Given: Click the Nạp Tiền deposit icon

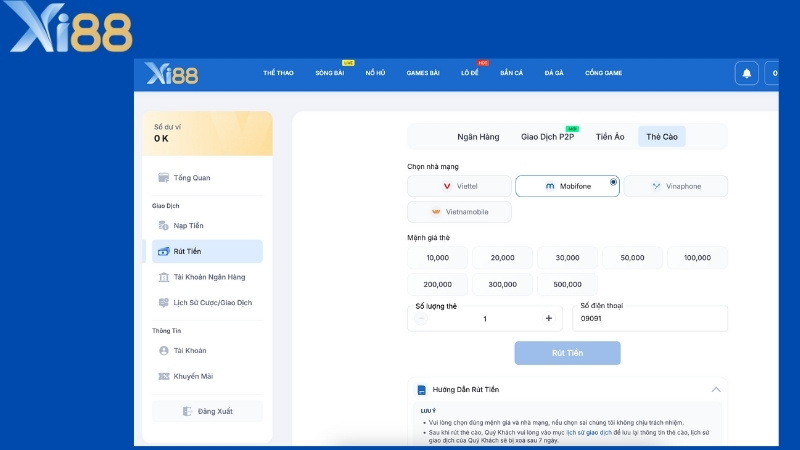Looking at the screenshot, I should tap(163, 226).
